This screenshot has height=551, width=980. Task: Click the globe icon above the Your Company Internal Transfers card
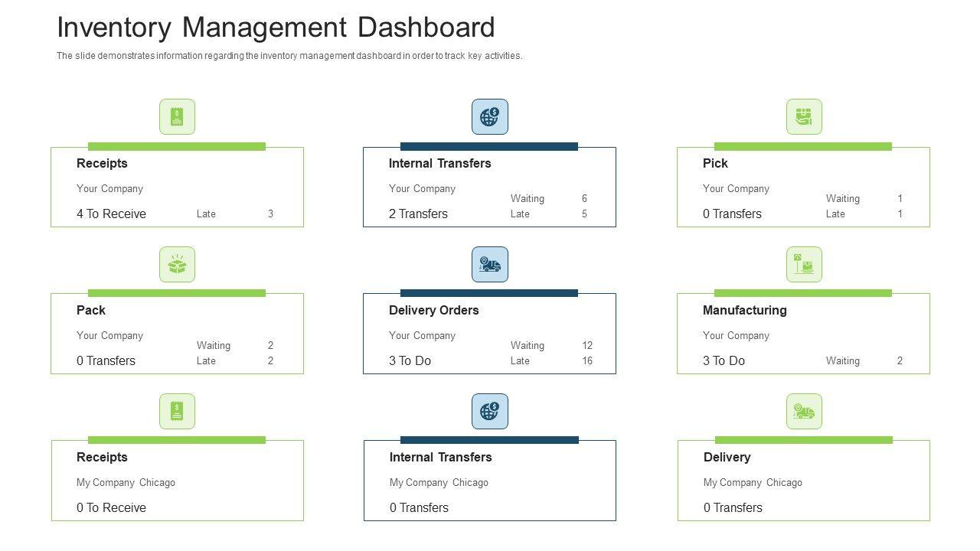point(489,117)
